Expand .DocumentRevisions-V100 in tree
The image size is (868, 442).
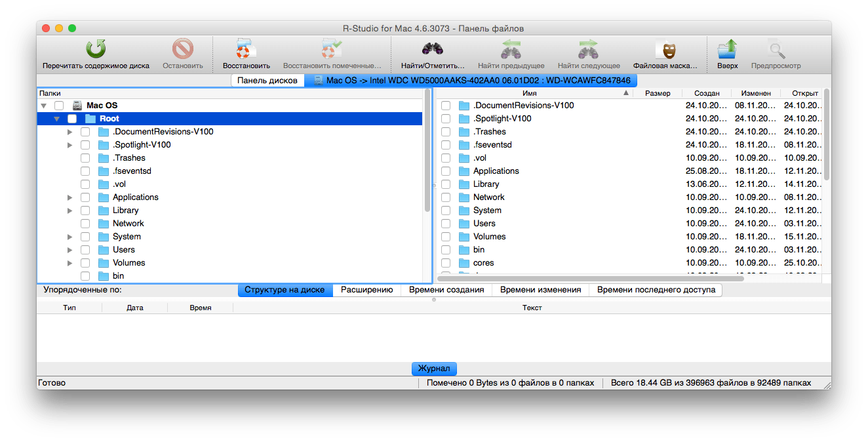[x=70, y=132]
